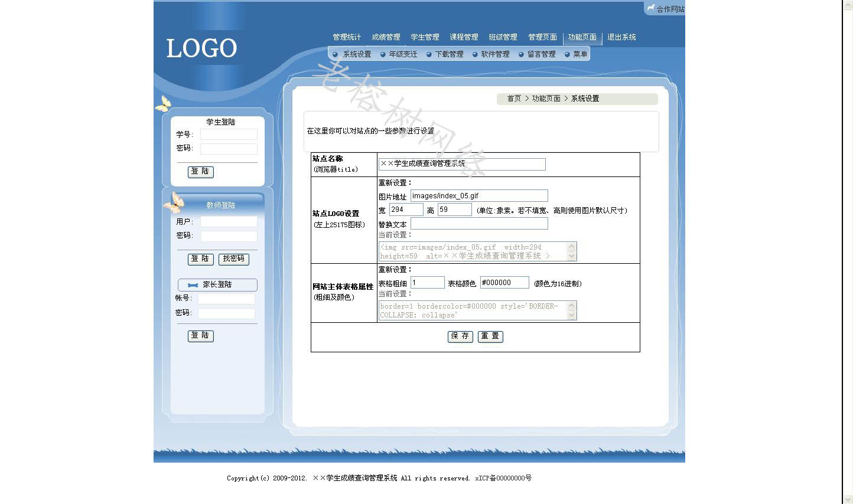Click the 图片地址 path input field
Screen dimensions: 853x504
click(x=479, y=196)
